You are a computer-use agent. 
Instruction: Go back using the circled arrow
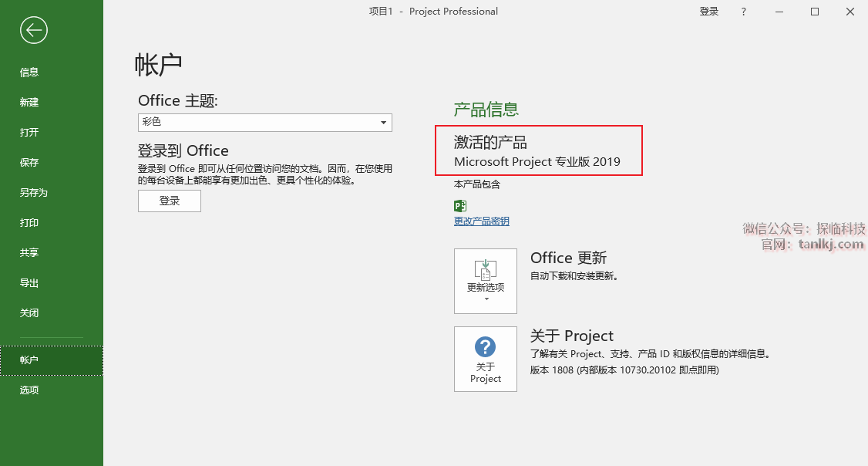pyautogui.click(x=34, y=30)
